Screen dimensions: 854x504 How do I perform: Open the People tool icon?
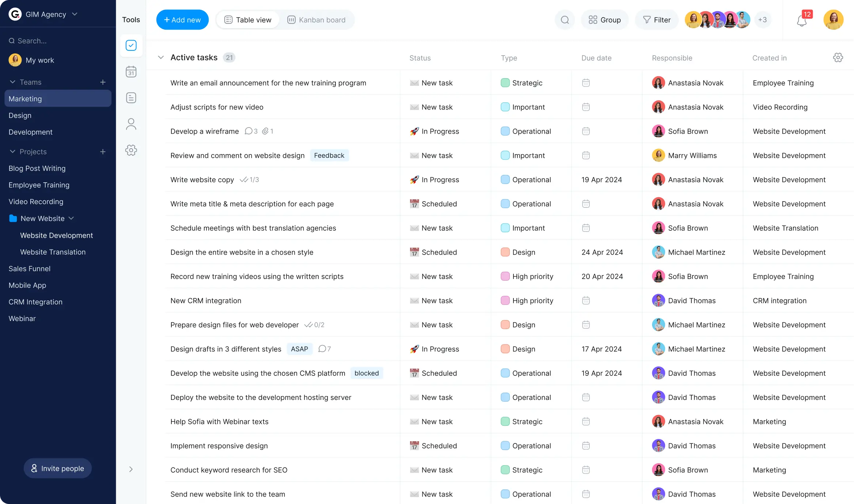(131, 124)
